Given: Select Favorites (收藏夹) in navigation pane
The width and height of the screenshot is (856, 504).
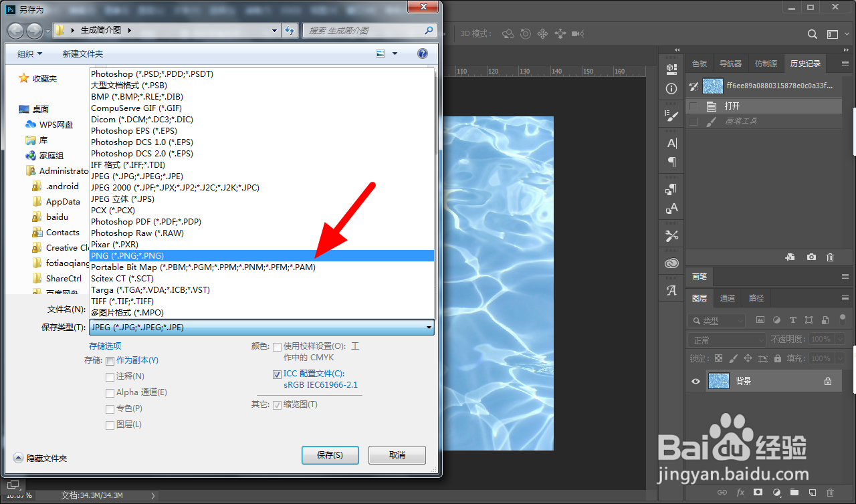Looking at the screenshot, I should click(38, 78).
